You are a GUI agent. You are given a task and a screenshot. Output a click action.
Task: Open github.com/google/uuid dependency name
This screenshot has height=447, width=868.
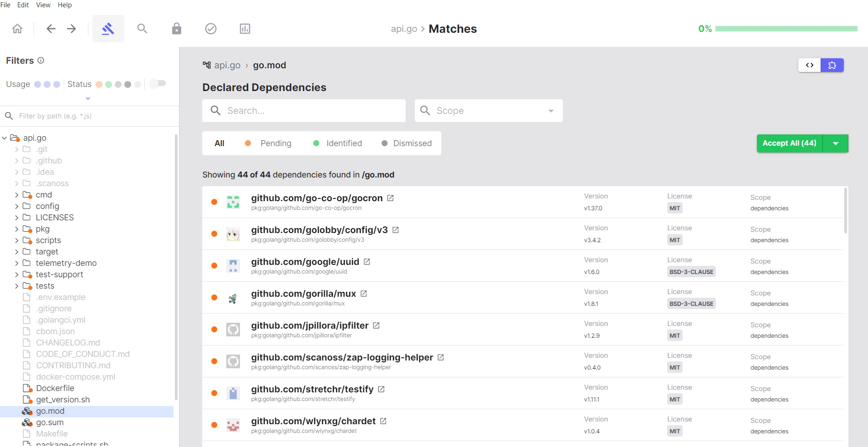[x=305, y=262]
